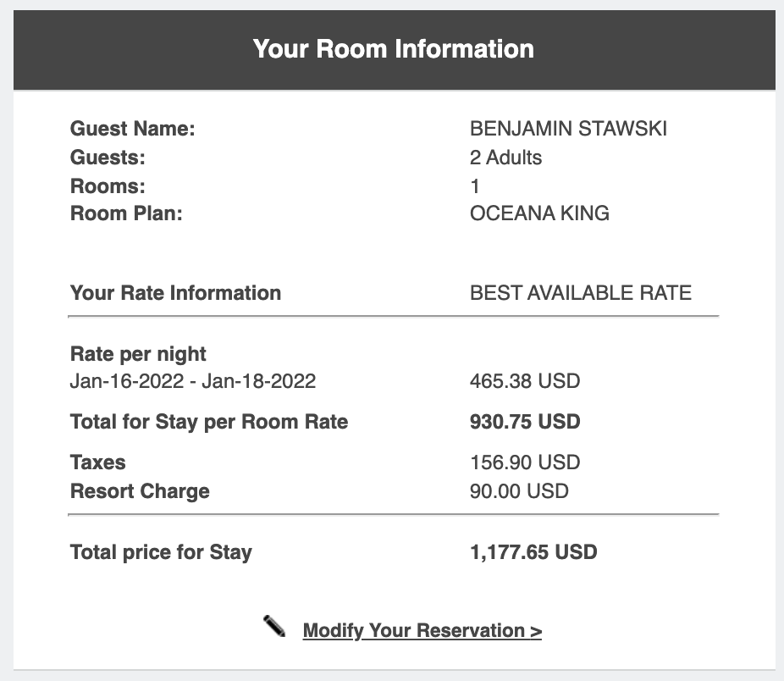Click the Your Rate Information heading
This screenshot has height=681, width=784.
pos(174,292)
